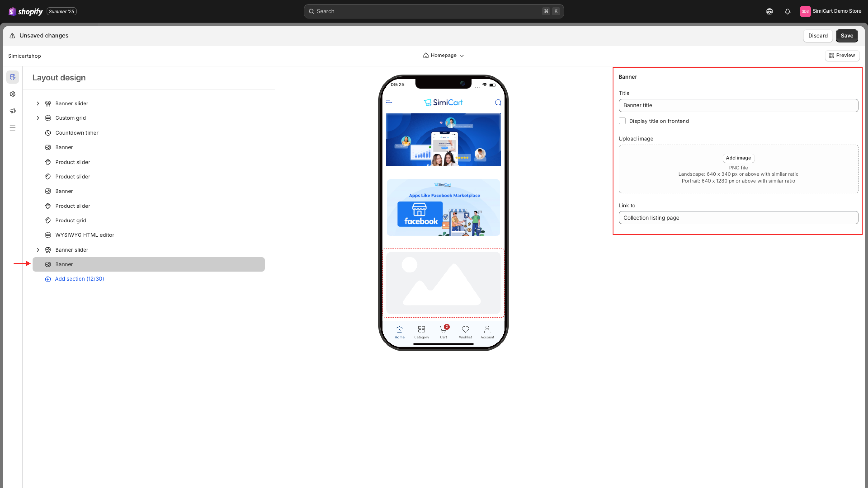Click the Add image upload button

[x=738, y=158]
